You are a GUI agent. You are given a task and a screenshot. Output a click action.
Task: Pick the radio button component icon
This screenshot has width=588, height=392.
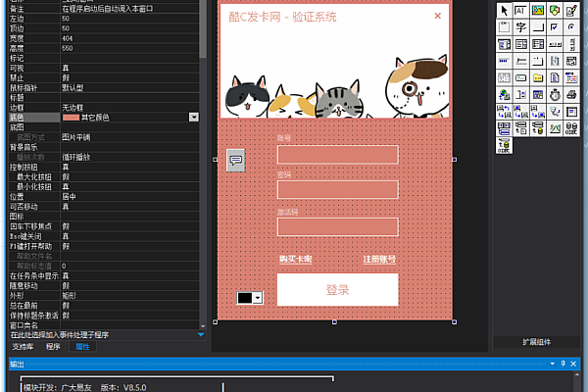click(x=571, y=26)
